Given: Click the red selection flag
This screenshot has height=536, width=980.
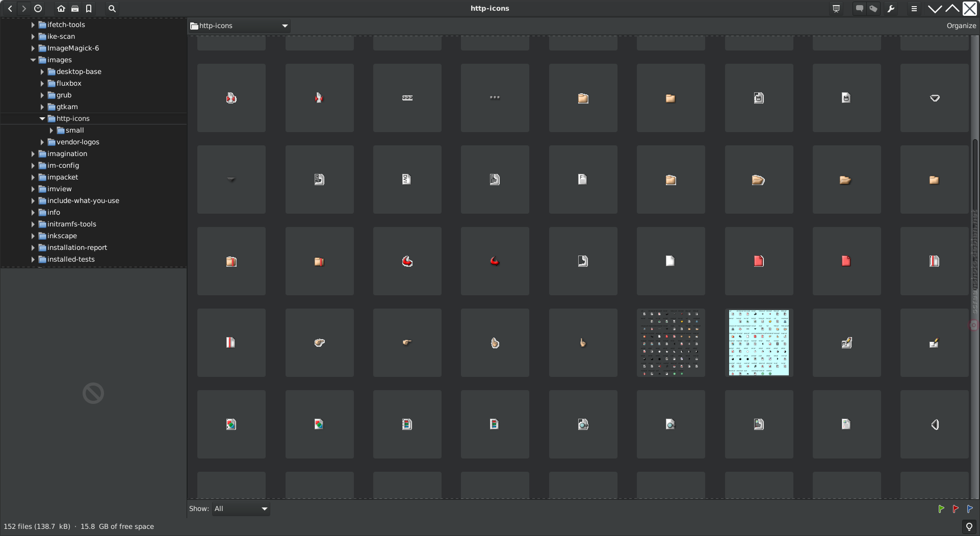Looking at the screenshot, I should click(956, 508).
